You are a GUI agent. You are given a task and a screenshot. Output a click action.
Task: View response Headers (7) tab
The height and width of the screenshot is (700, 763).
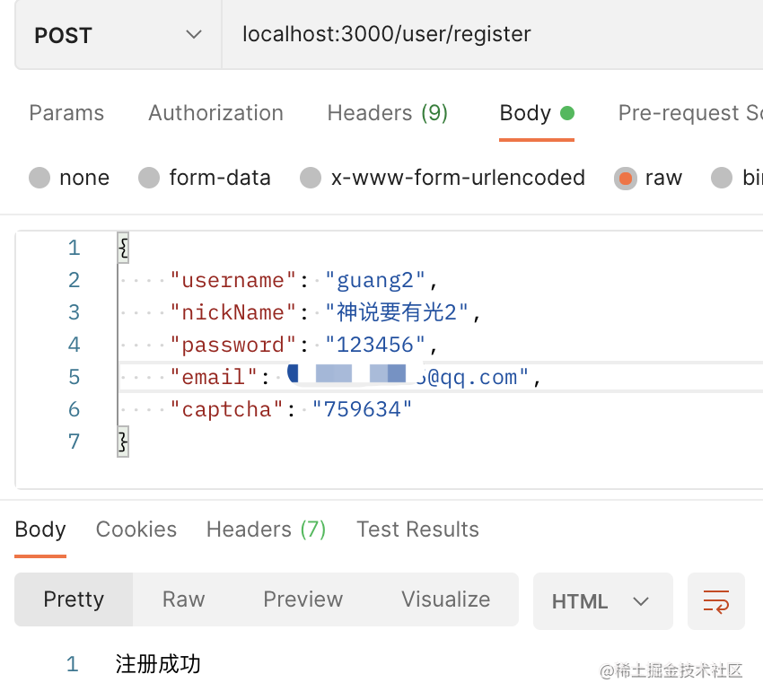(x=266, y=529)
